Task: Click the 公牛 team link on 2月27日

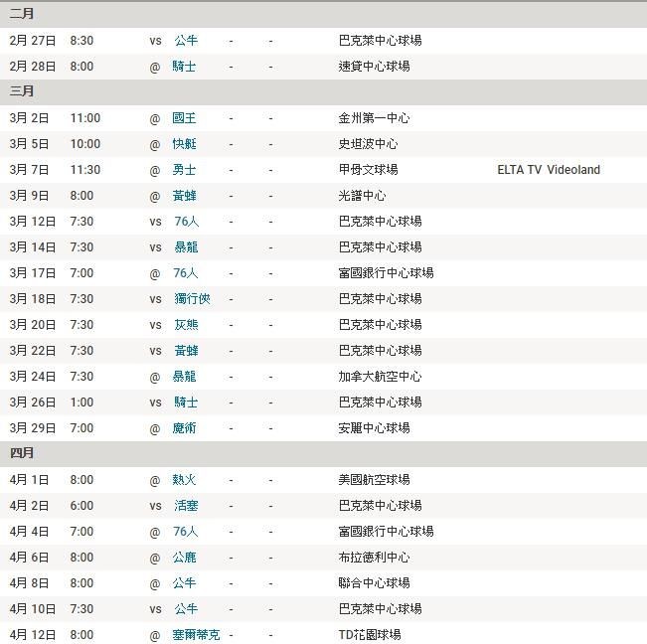Action: [x=185, y=41]
